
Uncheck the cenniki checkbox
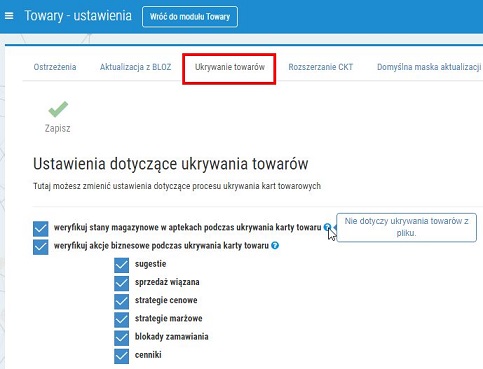click(121, 356)
